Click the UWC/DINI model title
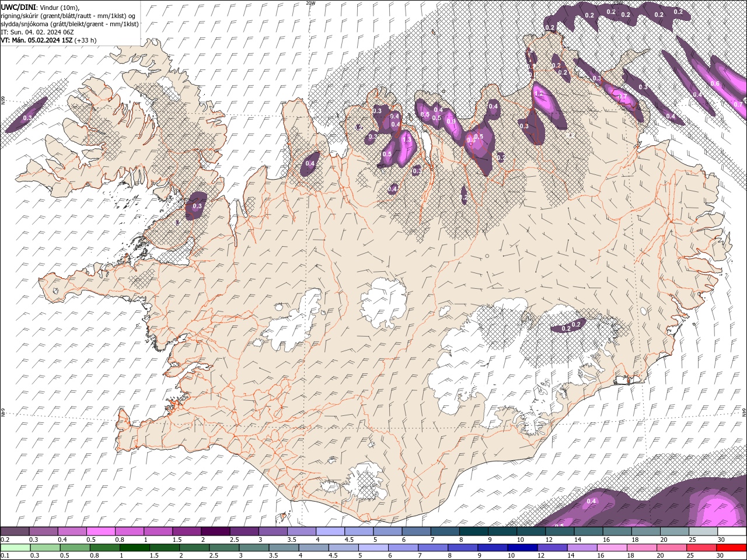Viewport: 747px width, 560px height. [x=18, y=6]
